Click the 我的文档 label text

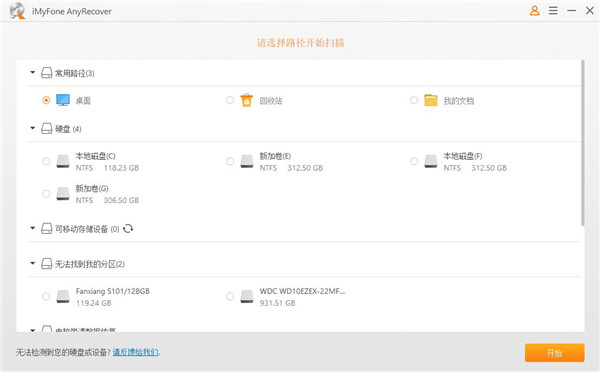pos(459,101)
